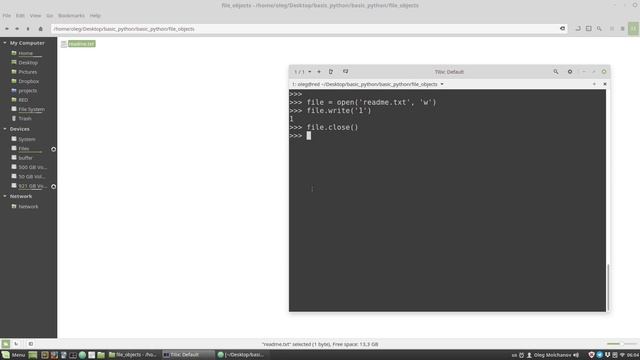This screenshot has height=360, width=640.
Task: Go up to the parent folder
Action: click(x=28, y=29)
